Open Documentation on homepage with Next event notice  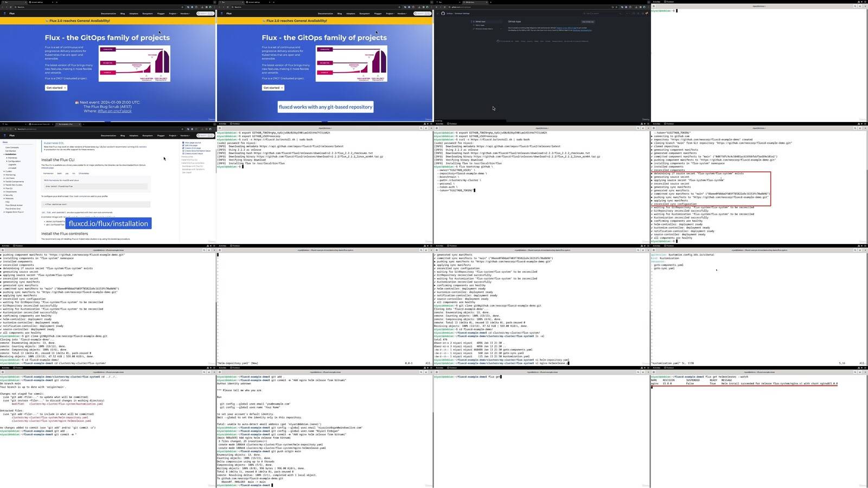tap(108, 14)
